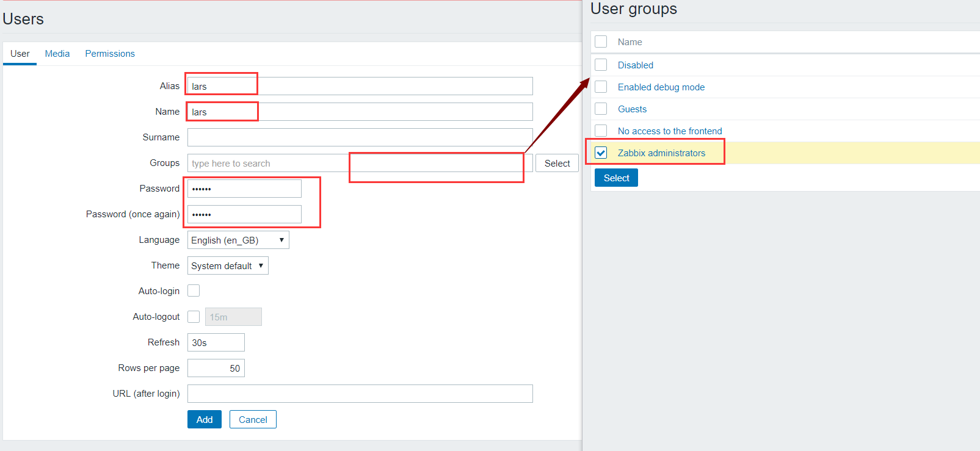The image size is (980, 451).
Task: Focus the Groups search field
Action: click(360, 163)
